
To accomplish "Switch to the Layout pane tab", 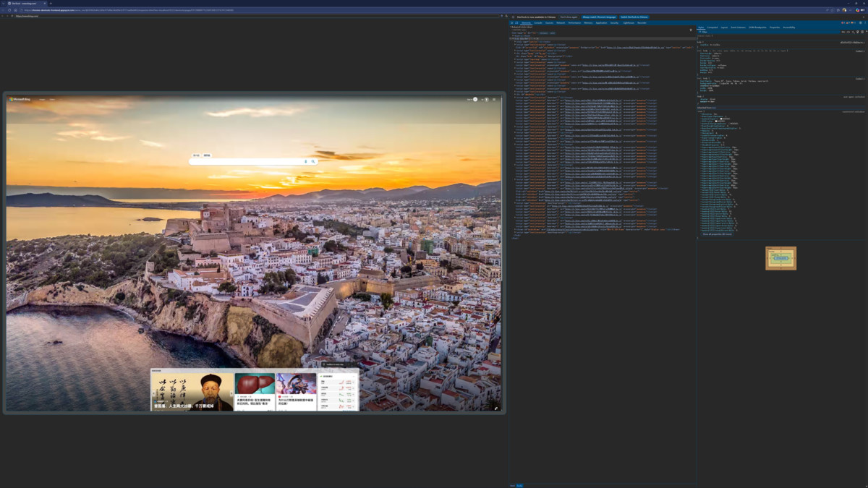I will (724, 27).
